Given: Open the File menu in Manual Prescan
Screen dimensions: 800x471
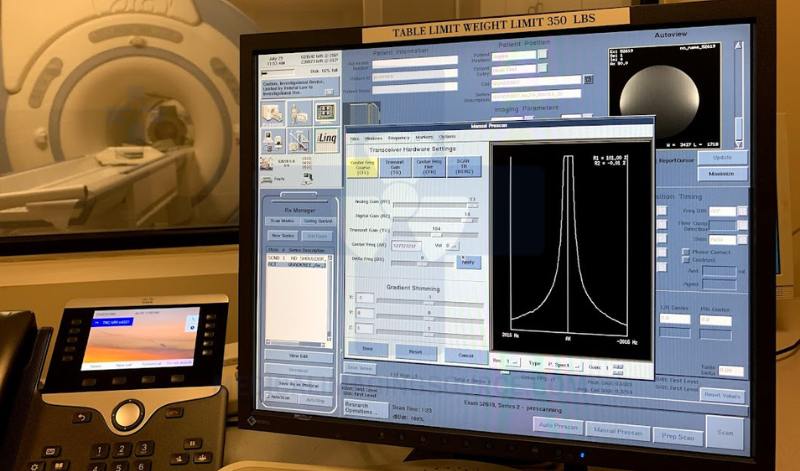Looking at the screenshot, I should point(354,138).
